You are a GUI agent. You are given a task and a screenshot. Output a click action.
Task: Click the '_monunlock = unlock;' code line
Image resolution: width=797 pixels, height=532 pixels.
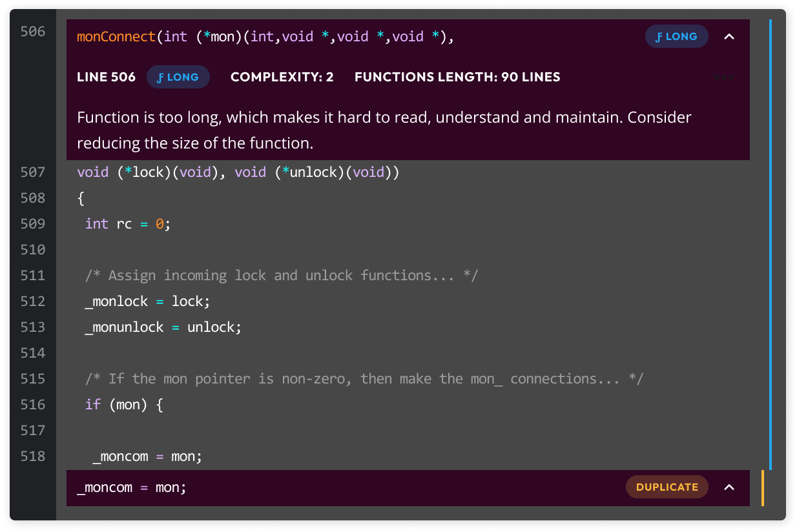[163, 327]
